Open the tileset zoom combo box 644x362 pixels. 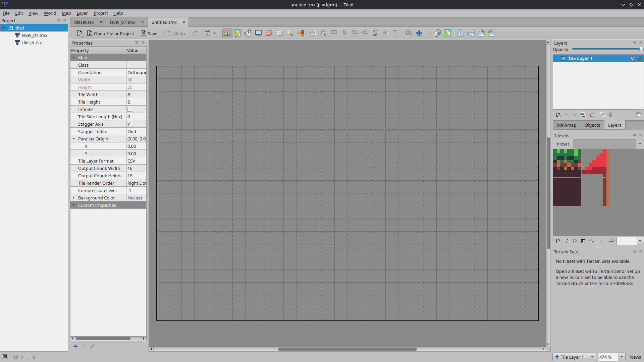click(630, 241)
